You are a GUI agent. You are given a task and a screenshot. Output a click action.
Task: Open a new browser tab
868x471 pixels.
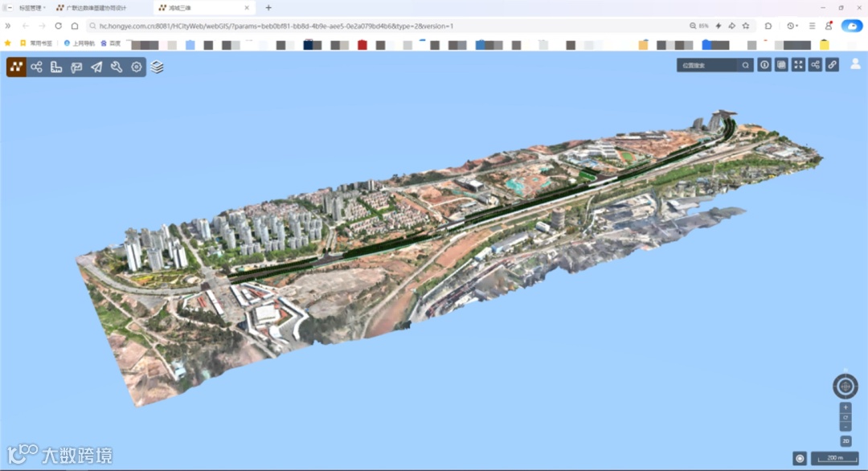click(268, 8)
